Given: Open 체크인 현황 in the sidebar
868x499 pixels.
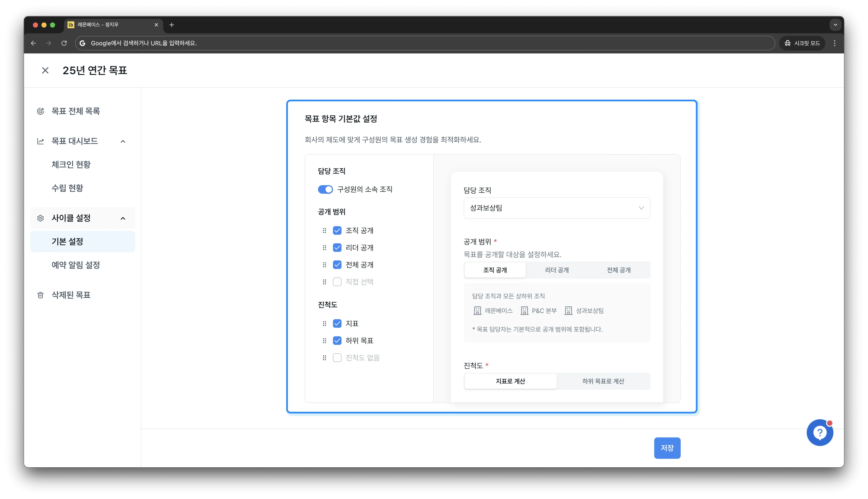Looking at the screenshot, I should (71, 164).
